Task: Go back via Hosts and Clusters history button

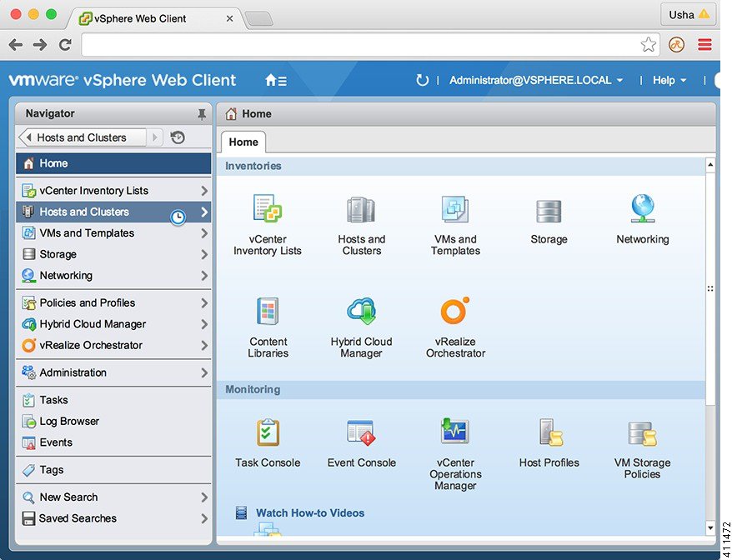Action: coord(83,137)
